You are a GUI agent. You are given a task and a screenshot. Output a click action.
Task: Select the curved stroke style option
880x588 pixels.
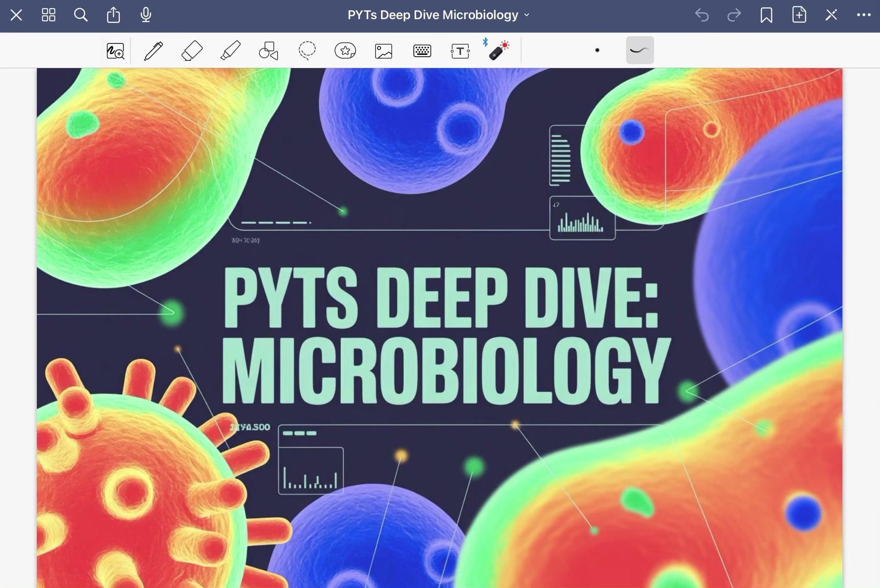[x=639, y=50]
